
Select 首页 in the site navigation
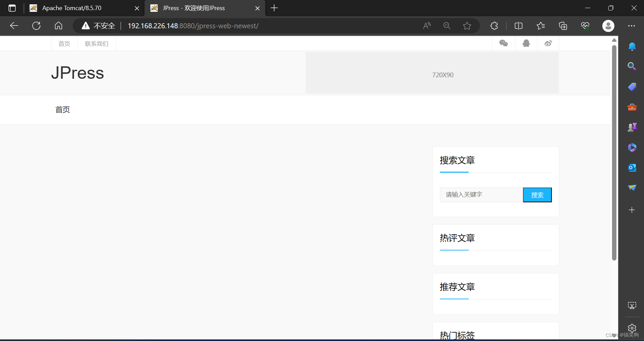[x=64, y=43]
